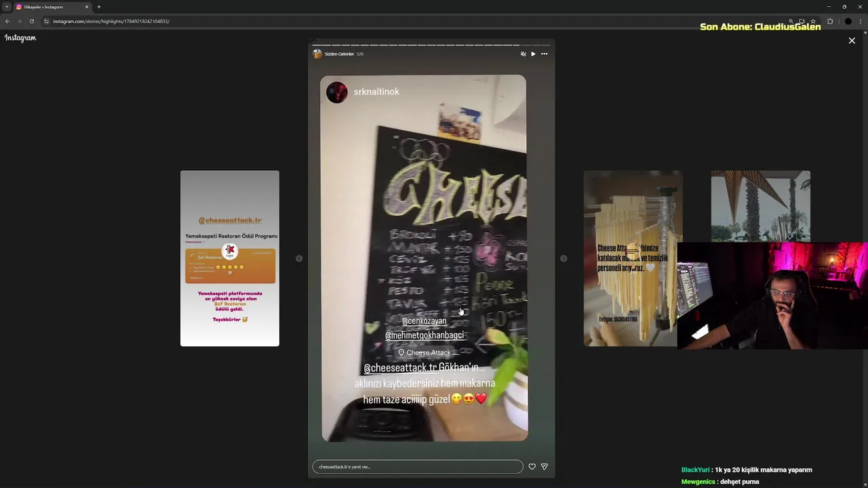Open the Cheese Attack location tag
The height and width of the screenshot is (488, 868).
tap(425, 352)
